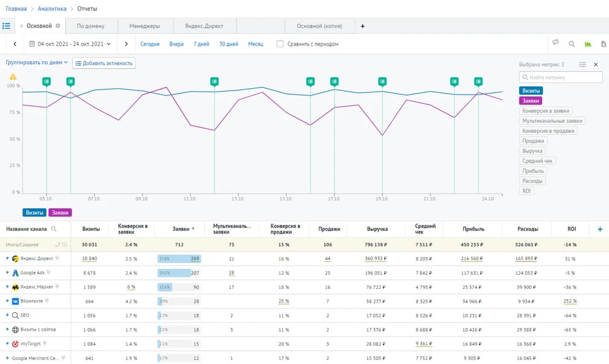Click the export document icon
Image resolution: width=609 pixels, height=364 pixels.
click(604, 44)
